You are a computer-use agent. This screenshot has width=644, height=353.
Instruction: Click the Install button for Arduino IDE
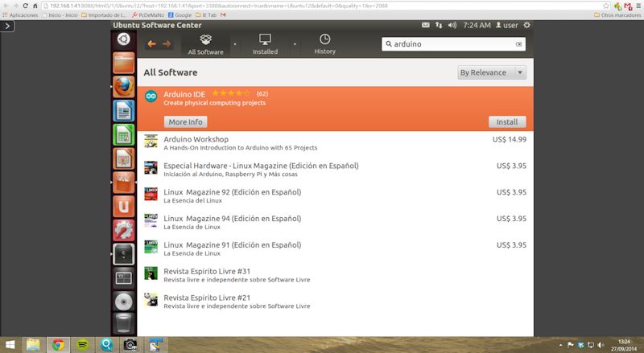click(x=507, y=122)
